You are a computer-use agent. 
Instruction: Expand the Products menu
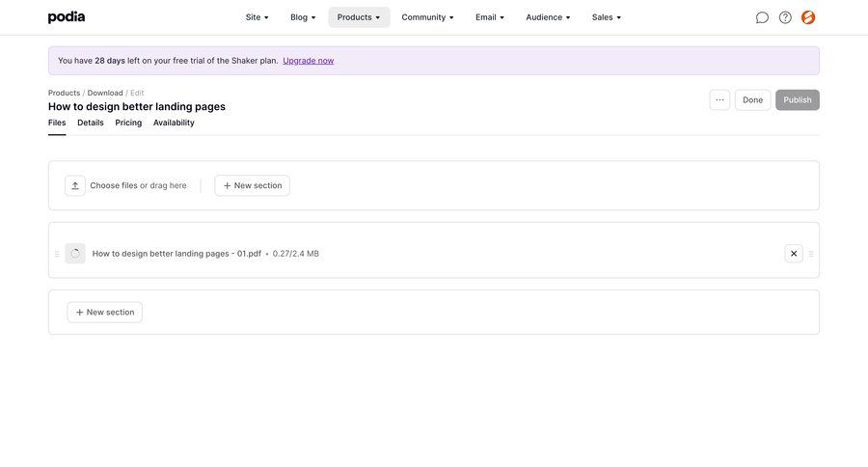coord(359,17)
